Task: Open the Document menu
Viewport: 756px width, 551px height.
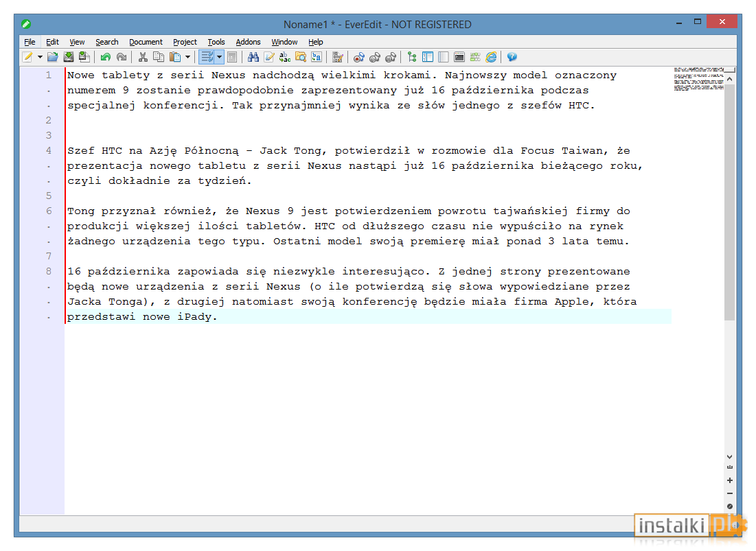Action: pyautogui.click(x=146, y=42)
